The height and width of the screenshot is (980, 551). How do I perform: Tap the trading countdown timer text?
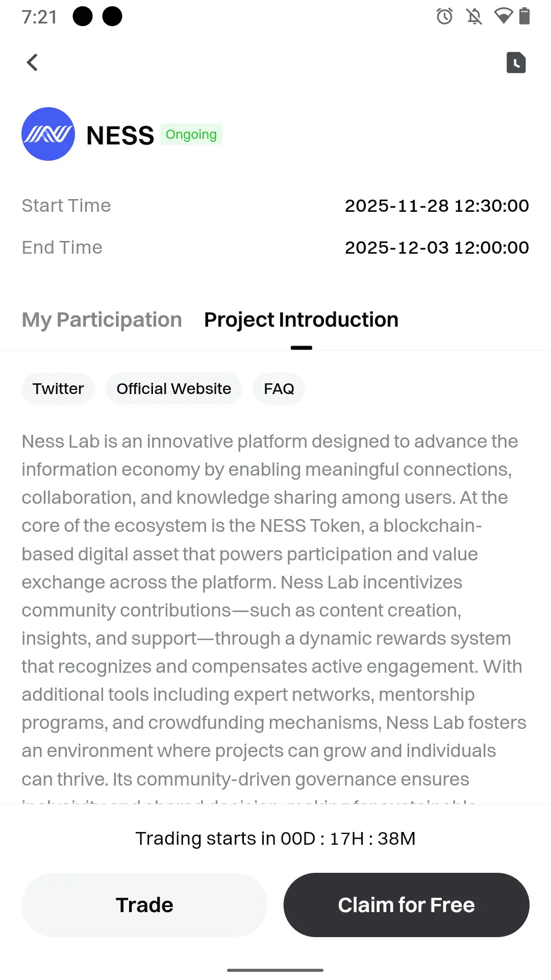point(275,839)
